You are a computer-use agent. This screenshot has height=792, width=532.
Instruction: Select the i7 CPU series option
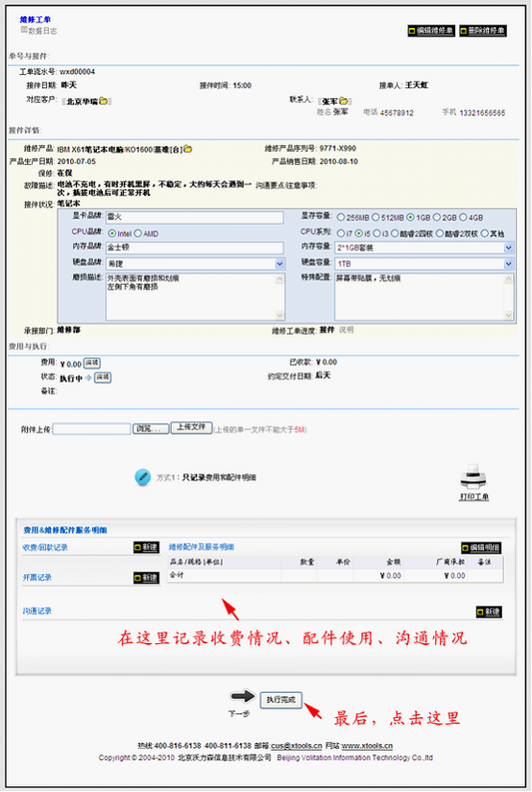tap(341, 234)
